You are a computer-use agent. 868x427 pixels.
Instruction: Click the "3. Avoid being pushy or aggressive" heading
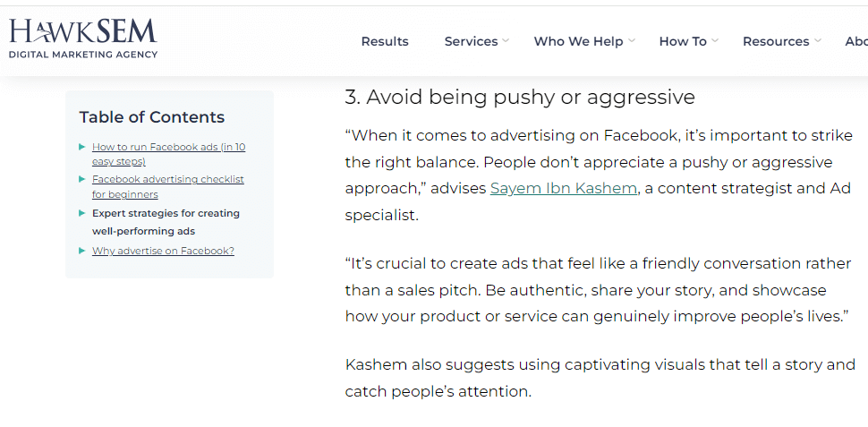(520, 98)
